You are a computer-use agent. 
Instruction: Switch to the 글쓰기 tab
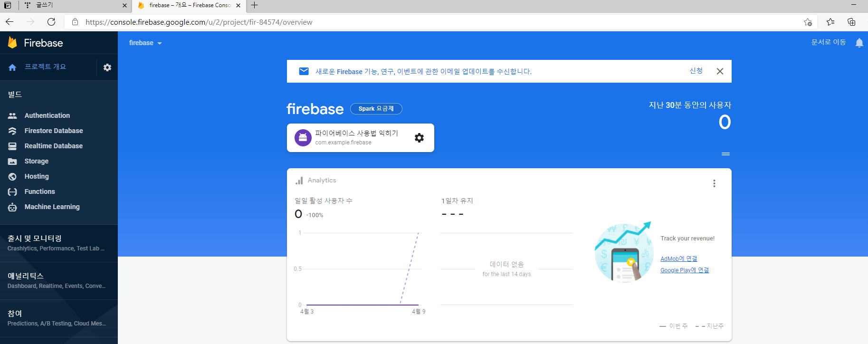tap(76, 6)
